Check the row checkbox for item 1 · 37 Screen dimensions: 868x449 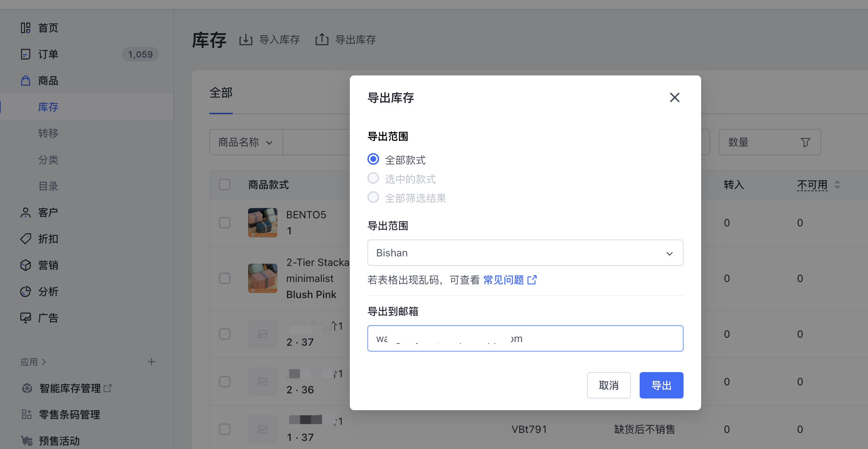tap(225, 429)
